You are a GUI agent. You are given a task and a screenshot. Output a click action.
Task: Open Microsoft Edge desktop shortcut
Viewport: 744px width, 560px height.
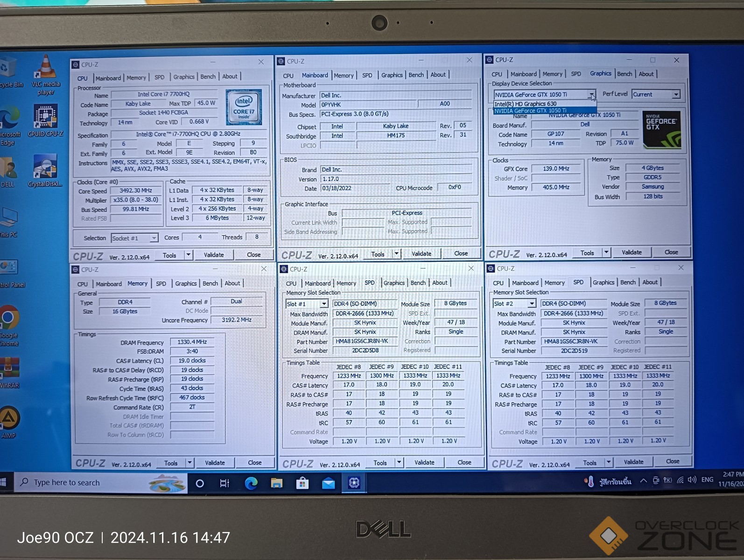9,126
